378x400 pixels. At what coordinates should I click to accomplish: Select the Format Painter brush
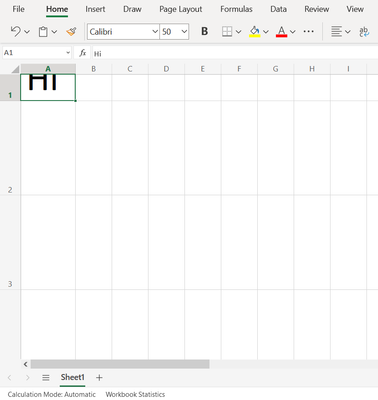tap(71, 32)
